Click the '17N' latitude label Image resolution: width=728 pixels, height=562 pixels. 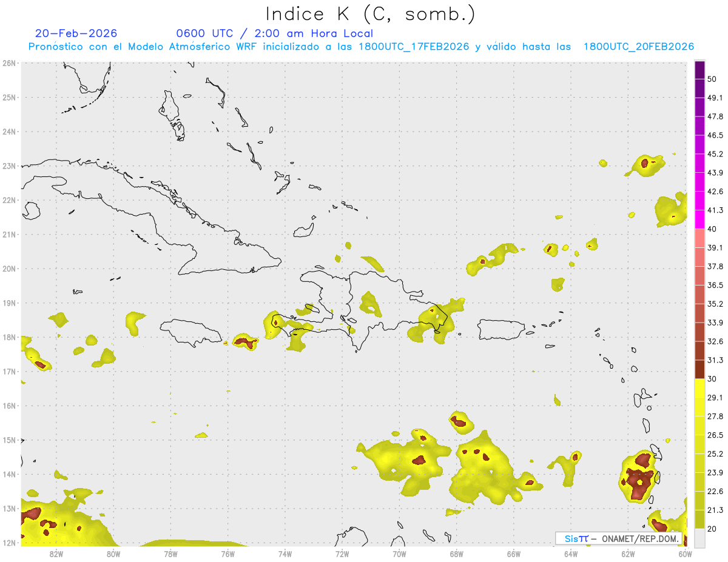coord(8,371)
